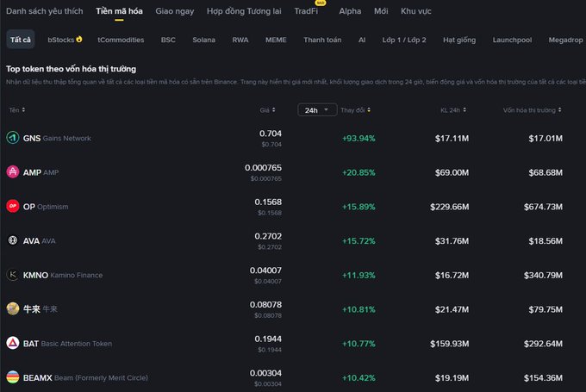Open the AVA token name link
The width and height of the screenshot is (586, 392).
pos(40,241)
